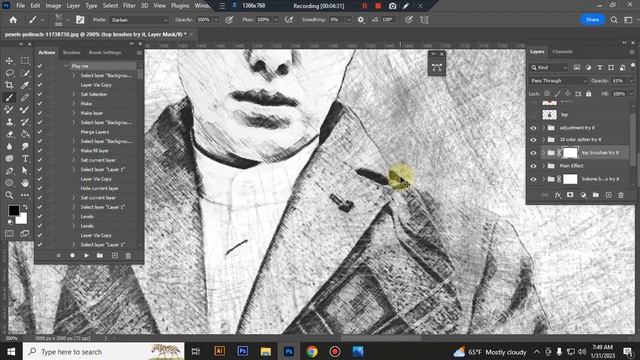
Task: Add layer style fx
Action: coord(558,195)
